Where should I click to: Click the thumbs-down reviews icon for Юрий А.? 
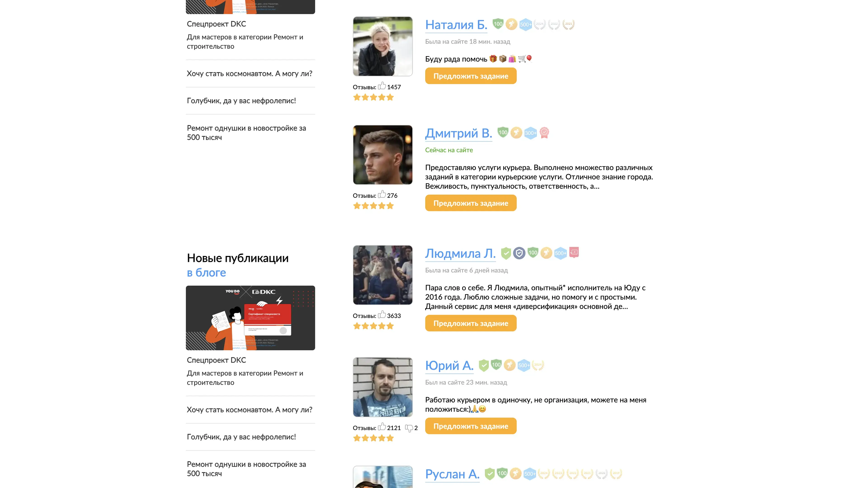[x=409, y=428]
